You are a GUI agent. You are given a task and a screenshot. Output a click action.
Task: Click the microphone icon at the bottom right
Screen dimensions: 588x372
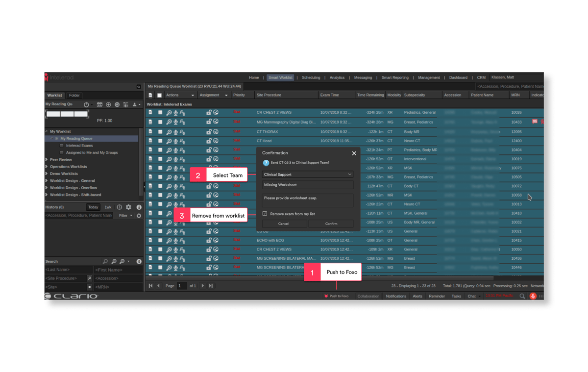533,296
